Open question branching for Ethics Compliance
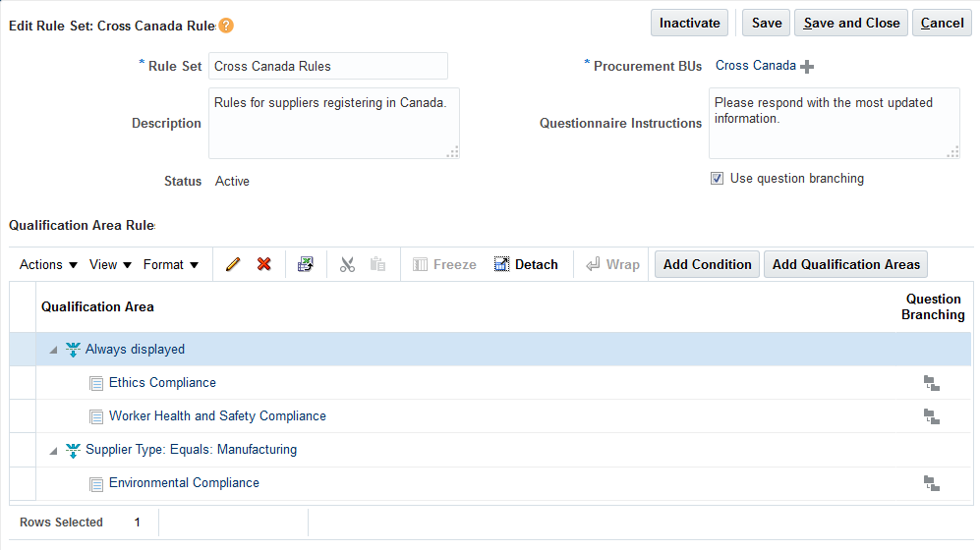 (932, 383)
